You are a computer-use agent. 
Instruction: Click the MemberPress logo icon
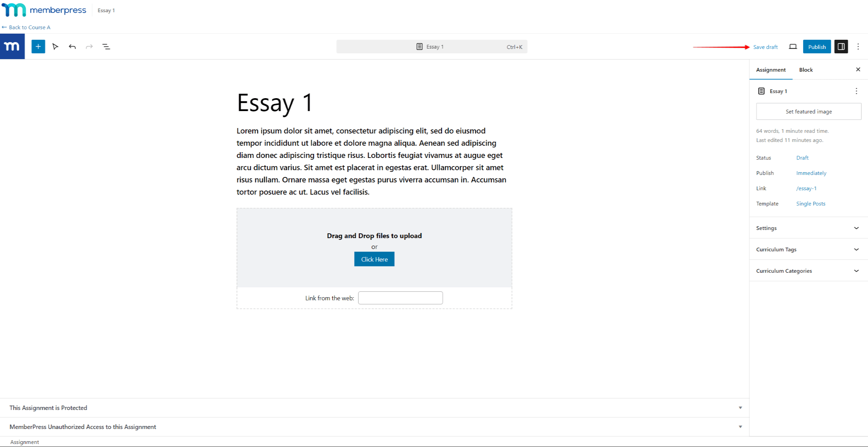click(12, 46)
